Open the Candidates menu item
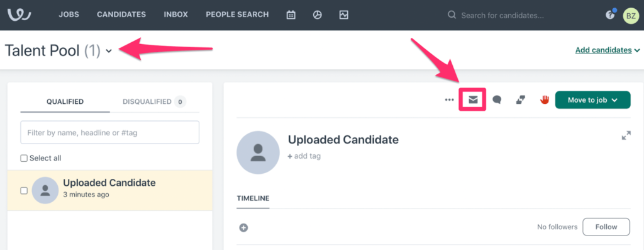Screen dimensions: 644x250 (121, 14)
